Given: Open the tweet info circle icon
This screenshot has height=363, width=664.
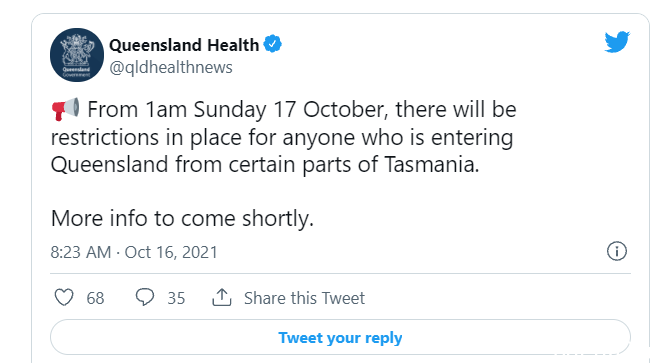Looking at the screenshot, I should [617, 251].
